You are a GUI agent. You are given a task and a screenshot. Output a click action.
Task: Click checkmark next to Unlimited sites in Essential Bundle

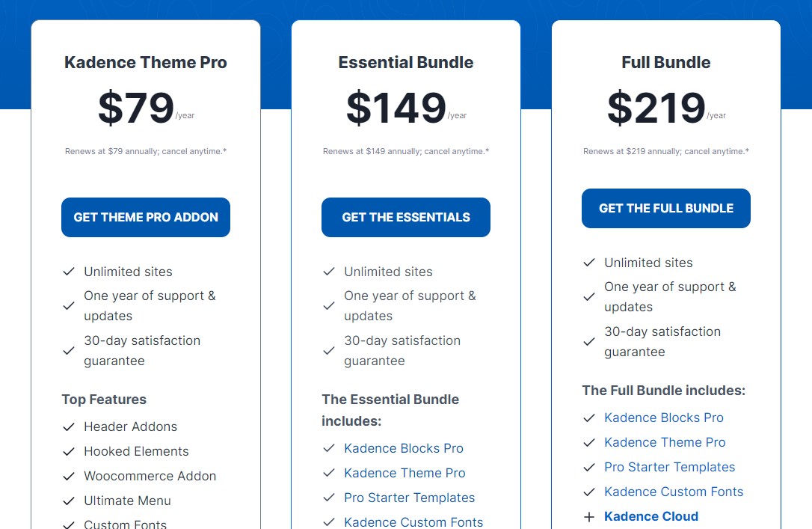coord(329,272)
